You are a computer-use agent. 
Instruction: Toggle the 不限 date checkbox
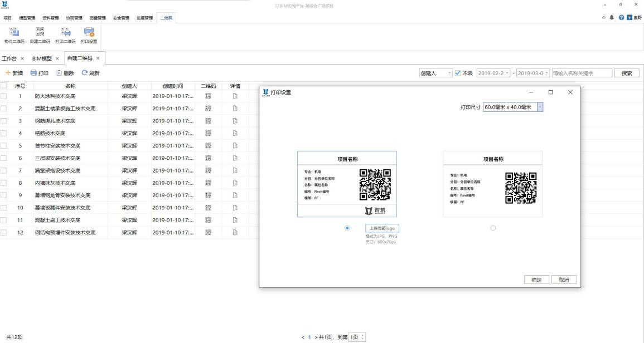(x=458, y=73)
